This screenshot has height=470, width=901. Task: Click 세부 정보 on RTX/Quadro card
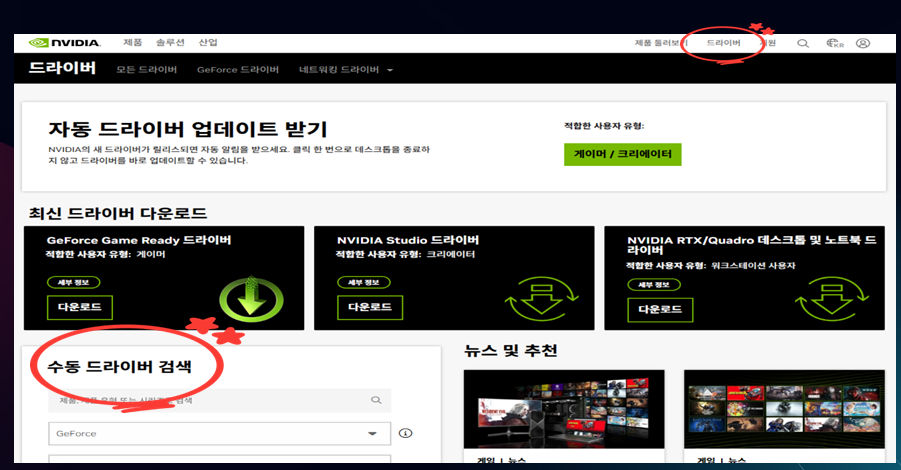pyautogui.click(x=654, y=284)
